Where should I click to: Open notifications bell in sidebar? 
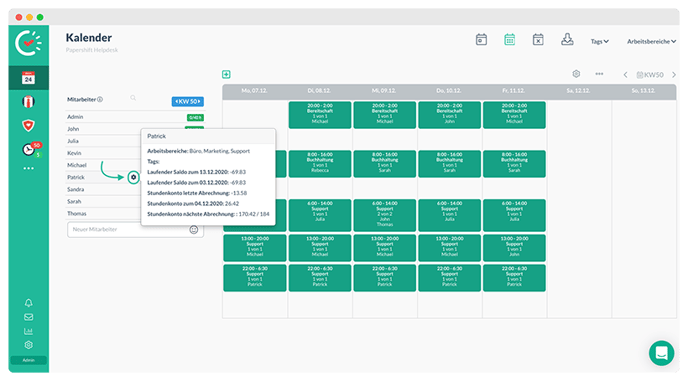coord(29,303)
